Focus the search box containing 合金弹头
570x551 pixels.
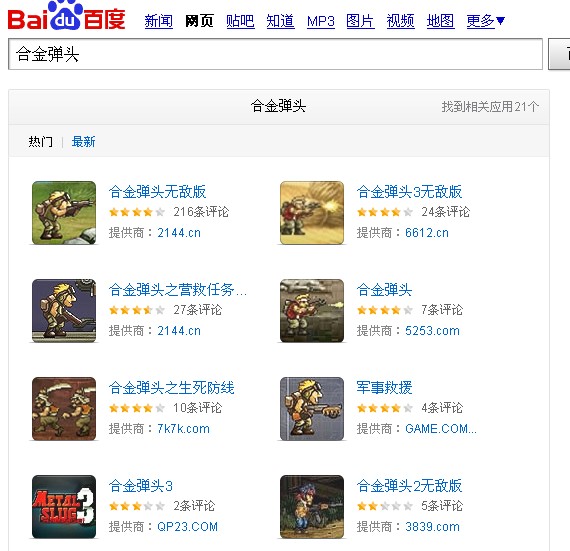[x=276, y=54]
